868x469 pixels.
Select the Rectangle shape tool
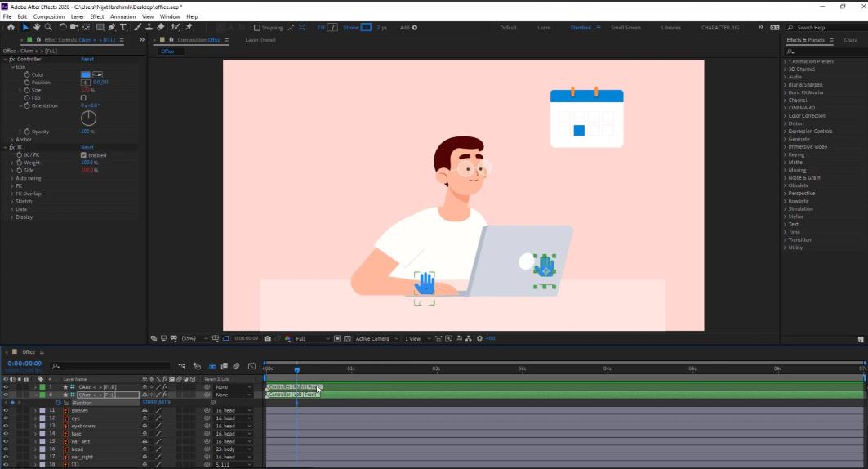(x=100, y=27)
